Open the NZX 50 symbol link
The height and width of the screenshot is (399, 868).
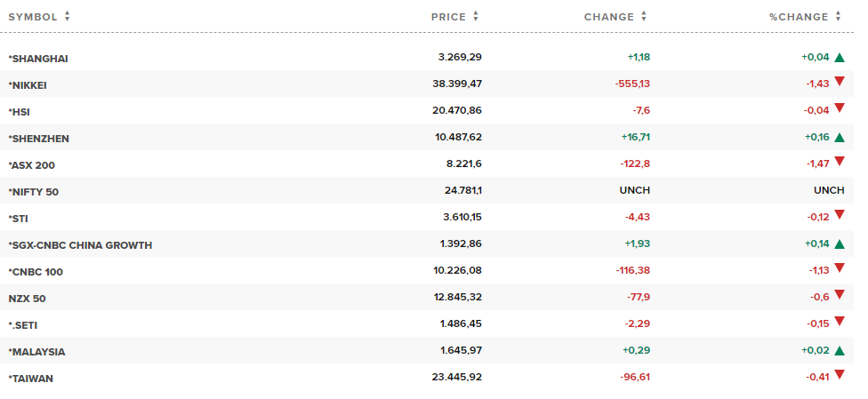point(27,299)
